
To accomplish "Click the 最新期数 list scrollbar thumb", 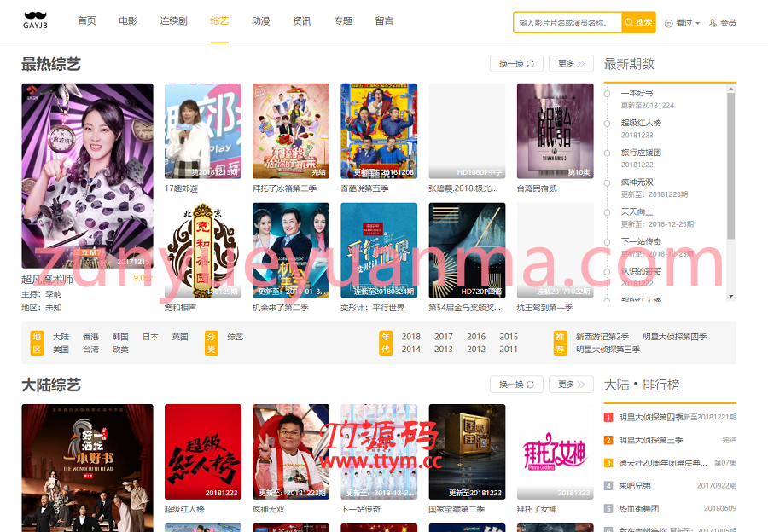I will click(731, 166).
